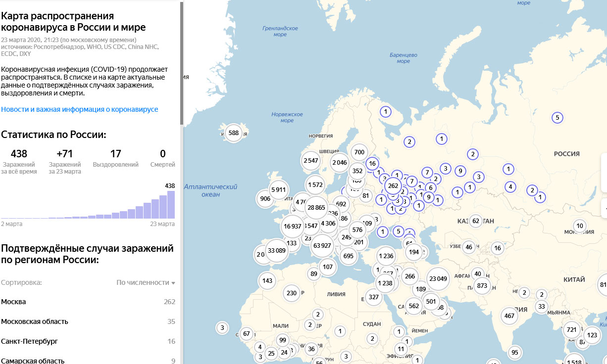Screen dimensions: 607x364
Task: Click the Italy marker with 63 927
Action: pyautogui.click(x=322, y=245)
